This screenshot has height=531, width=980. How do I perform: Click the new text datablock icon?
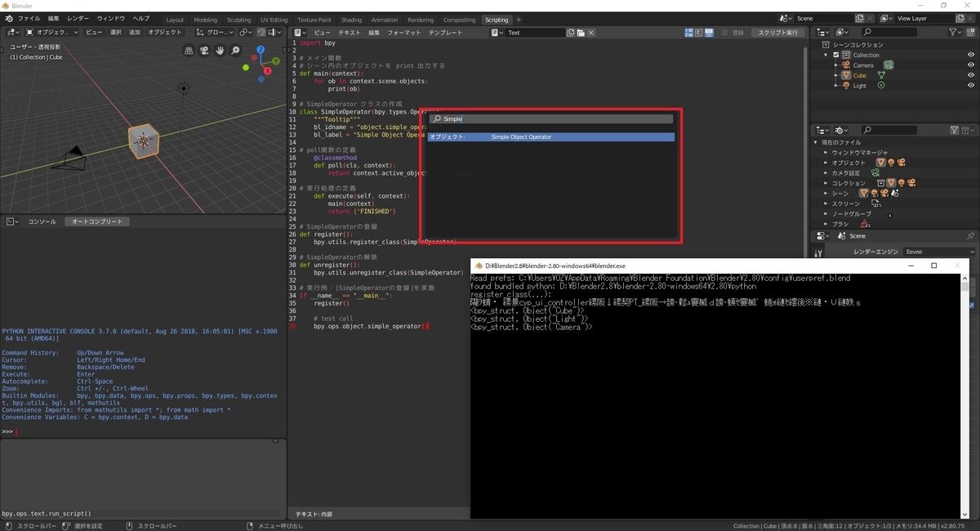click(x=571, y=33)
